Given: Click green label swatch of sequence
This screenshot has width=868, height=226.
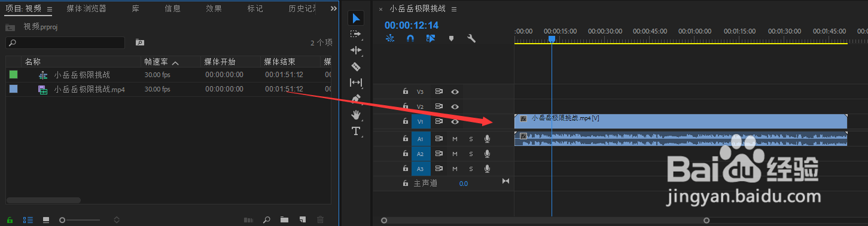Looking at the screenshot, I should point(13,75).
